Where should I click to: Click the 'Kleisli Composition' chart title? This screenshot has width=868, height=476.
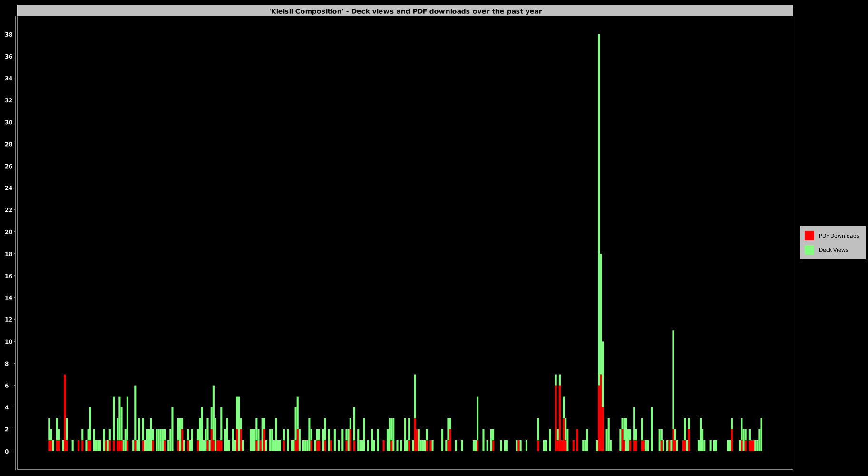point(405,11)
